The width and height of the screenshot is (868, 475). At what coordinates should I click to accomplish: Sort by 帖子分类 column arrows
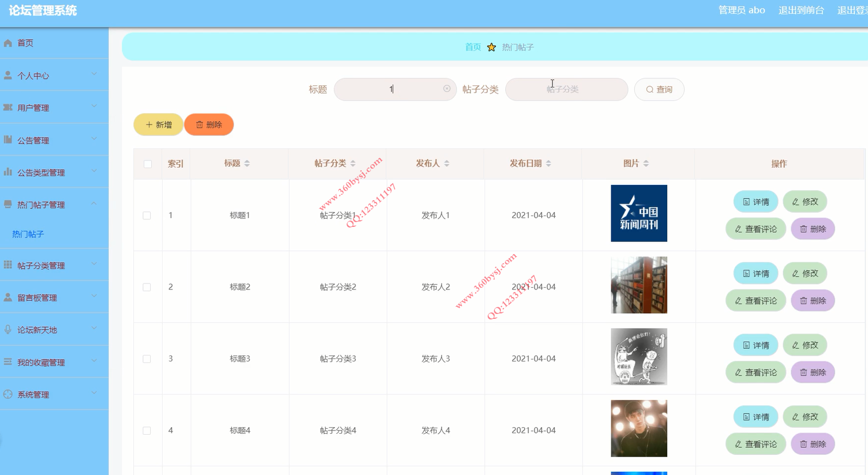[x=352, y=163]
